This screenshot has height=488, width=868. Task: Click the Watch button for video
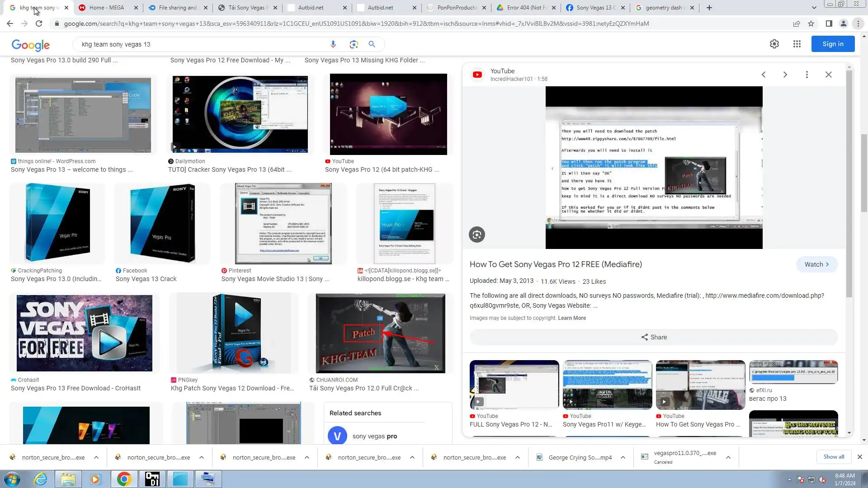pyautogui.click(x=816, y=264)
